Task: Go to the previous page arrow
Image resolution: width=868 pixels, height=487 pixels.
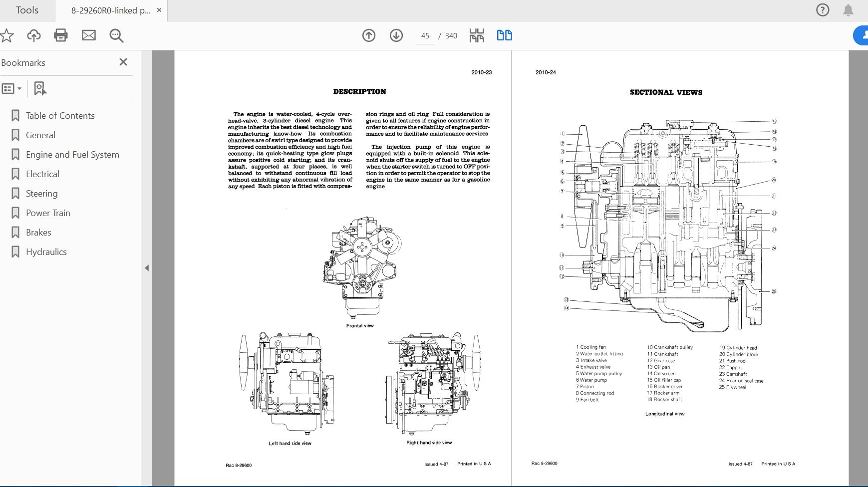Action: point(369,35)
